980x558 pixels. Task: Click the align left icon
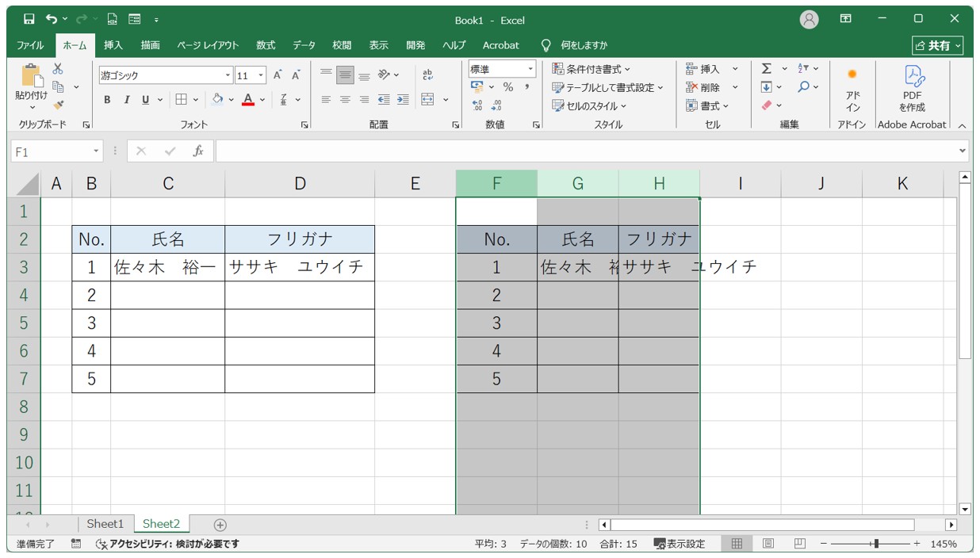(326, 99)
